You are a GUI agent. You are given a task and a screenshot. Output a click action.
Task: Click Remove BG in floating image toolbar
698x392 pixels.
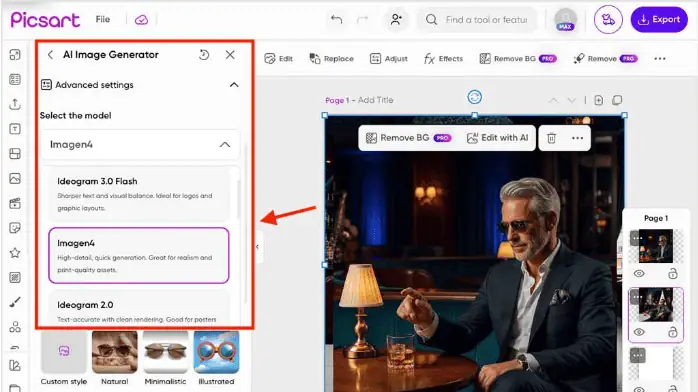[408, 138]
